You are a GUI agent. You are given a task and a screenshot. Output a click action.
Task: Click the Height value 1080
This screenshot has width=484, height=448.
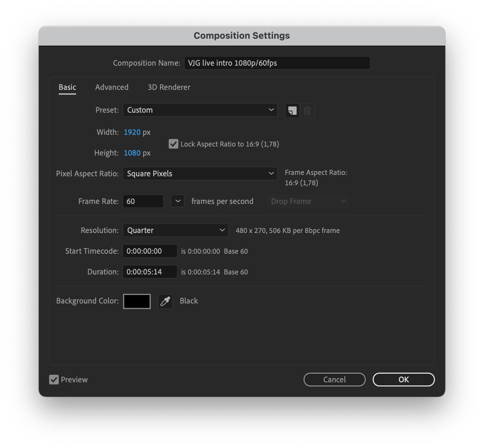tap(132, 153)
